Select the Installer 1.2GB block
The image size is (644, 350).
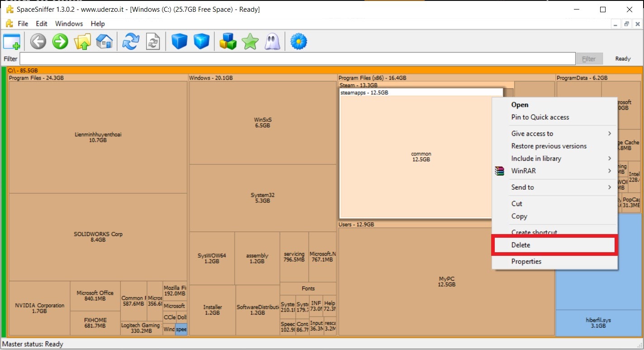pos(213,310)
